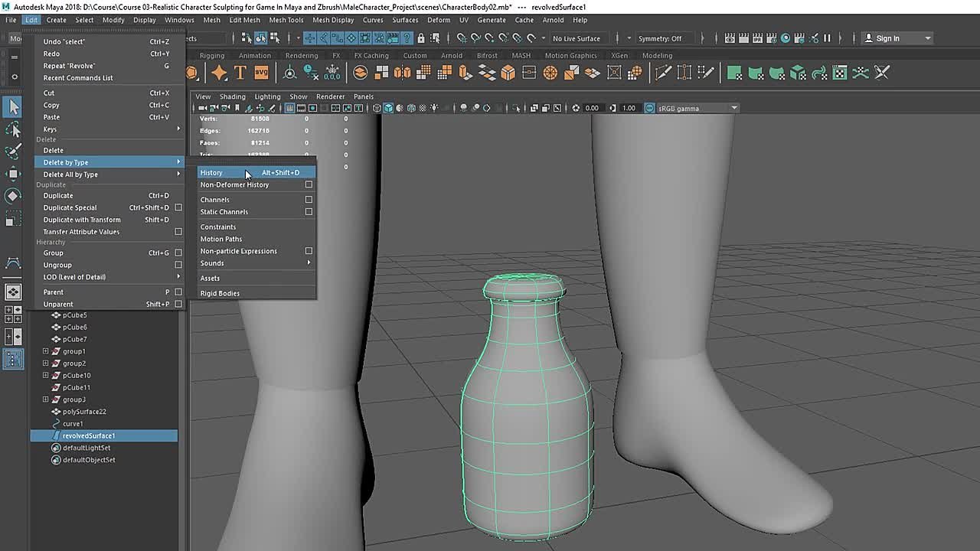Click the revolvedSurface1 node icon in Outliner
This screenshot has height=551, width=980.
point(56,435)
